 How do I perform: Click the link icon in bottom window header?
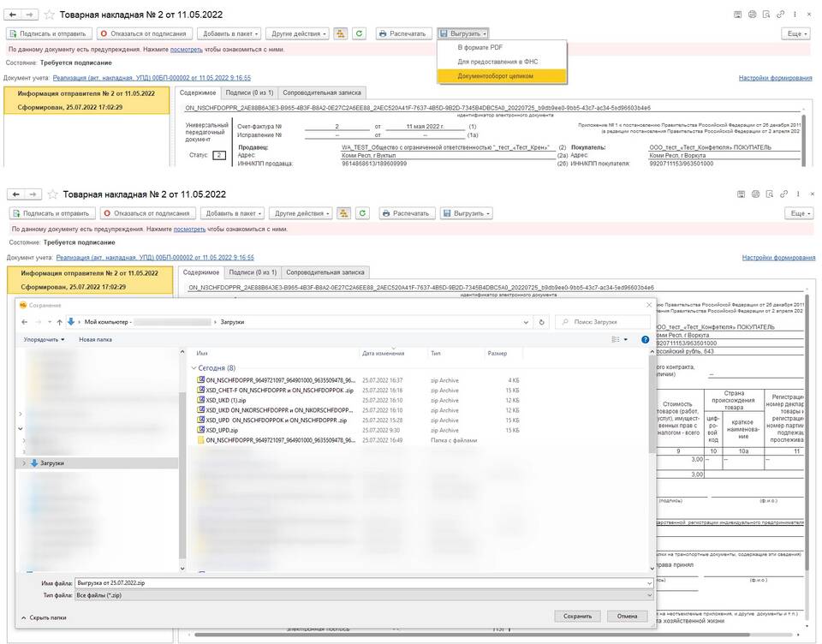pyautogui.click(x=783, y=194)
